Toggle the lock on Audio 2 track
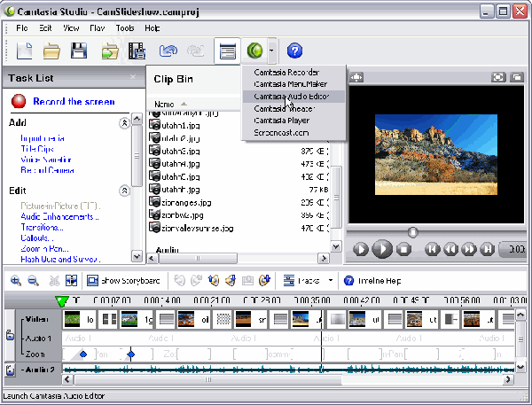The height and width of the screenshot is (405, 532). [x=10, y=370]
